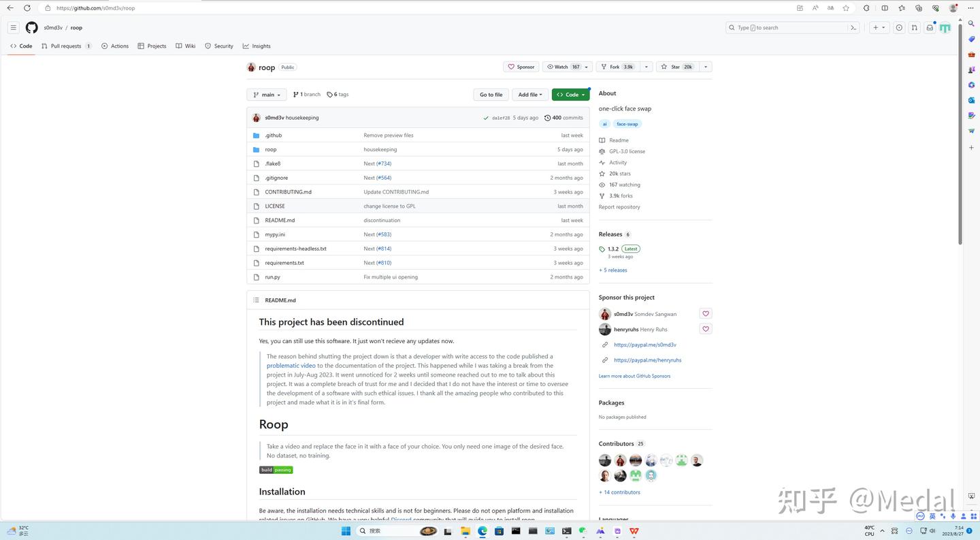Open the README.md file link
The image size is (980, 540).
(x=280, y=221)
